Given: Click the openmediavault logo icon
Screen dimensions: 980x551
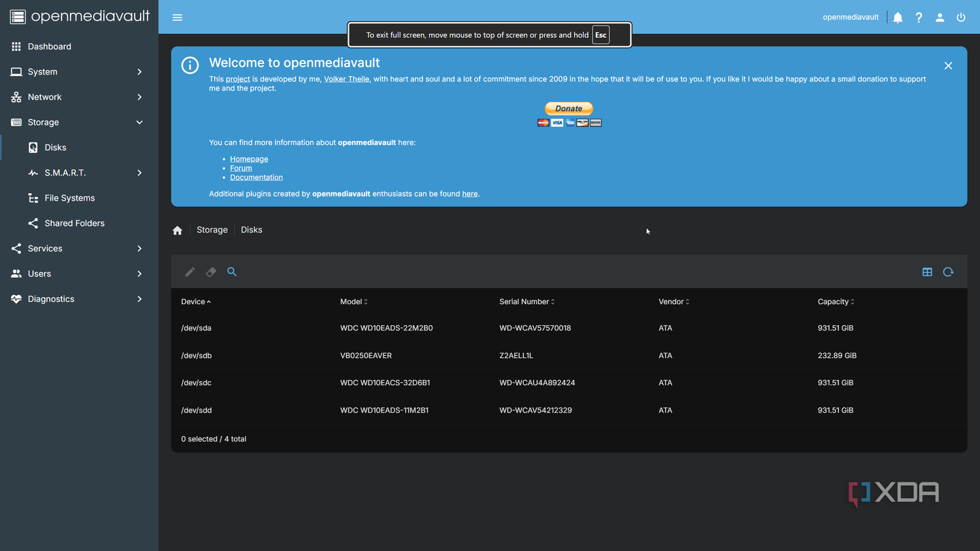Looking at the screenshot, I should 18,16.
